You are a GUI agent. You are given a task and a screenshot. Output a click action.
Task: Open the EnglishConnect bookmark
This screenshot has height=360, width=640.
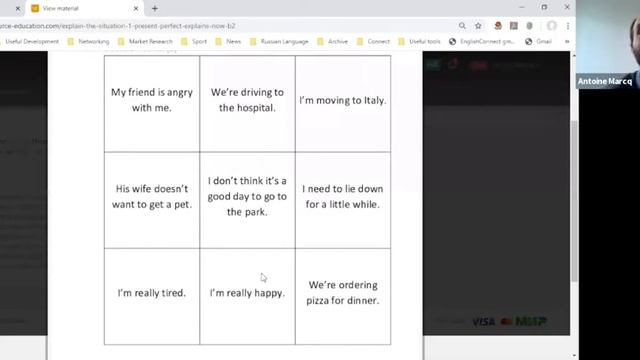tap(482, 42)
